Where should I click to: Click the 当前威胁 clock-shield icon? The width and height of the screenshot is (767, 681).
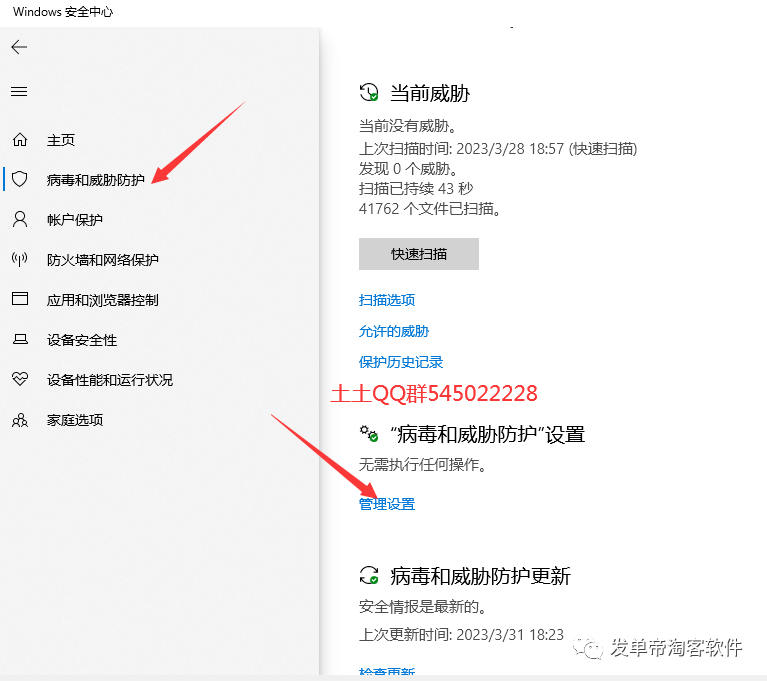369,92
